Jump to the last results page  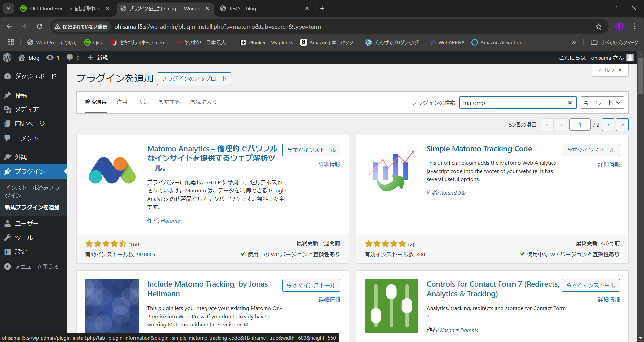pyautogui.click(x=622, y=125)
